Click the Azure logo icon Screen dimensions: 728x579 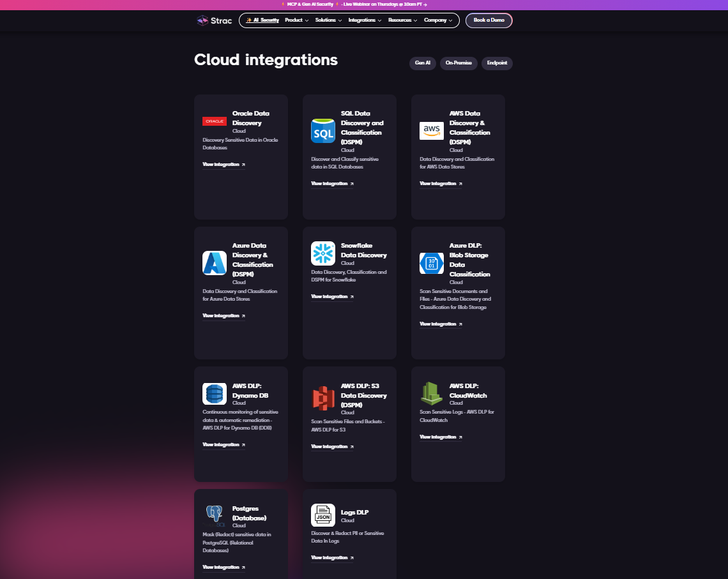[215, 263]
